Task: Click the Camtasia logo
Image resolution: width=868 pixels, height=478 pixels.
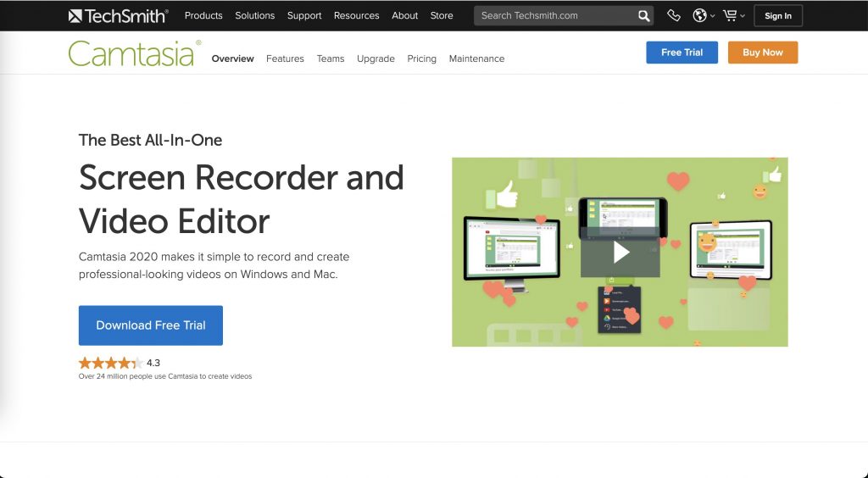Action: (x=135, y=53)
